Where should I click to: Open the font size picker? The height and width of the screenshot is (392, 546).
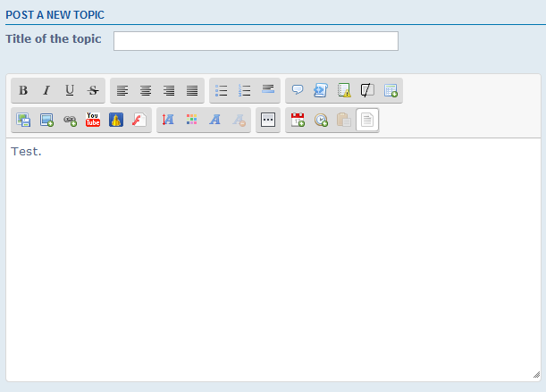pyautogui.click(x=169, y=120)
